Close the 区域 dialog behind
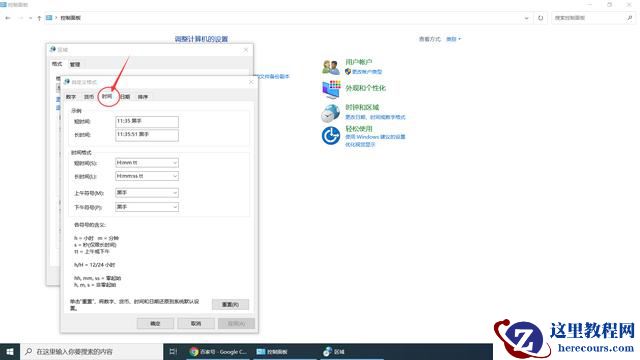The width and height of the screenshot is (640, 360). click(x=246, y=50)
